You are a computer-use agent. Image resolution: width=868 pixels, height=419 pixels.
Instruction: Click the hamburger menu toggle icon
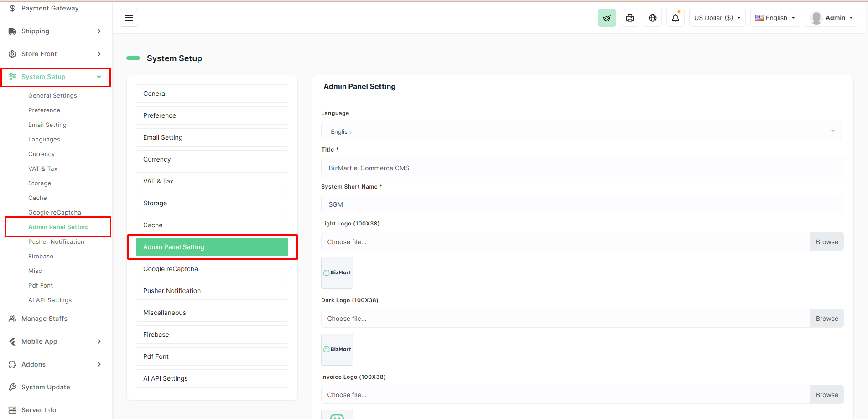coord(129,18)
